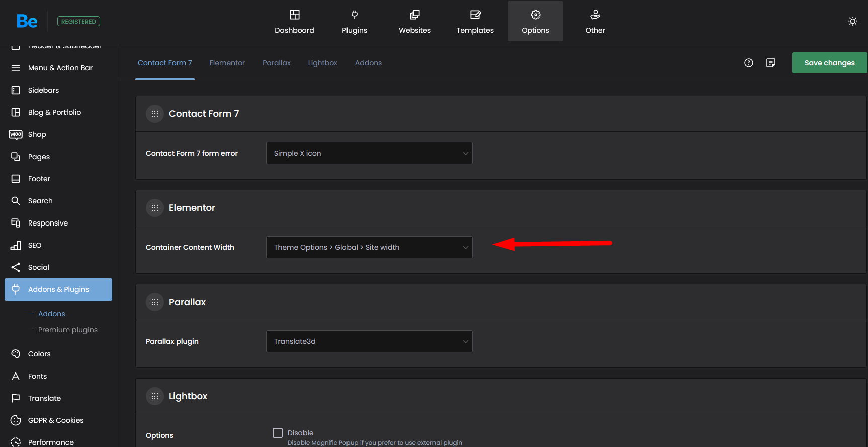Click the Plugins plug icon
The height and width of the screenshot is (447, 868).
click(x=355, y=15)
